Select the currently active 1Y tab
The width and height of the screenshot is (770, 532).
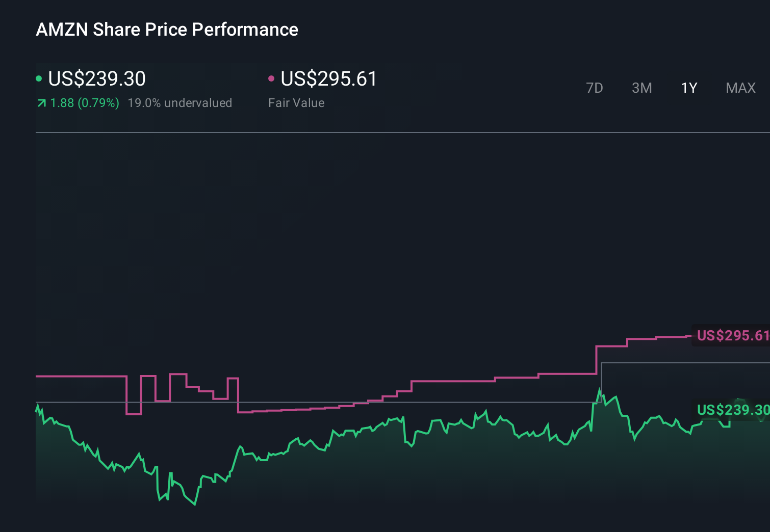coord(688,88)
